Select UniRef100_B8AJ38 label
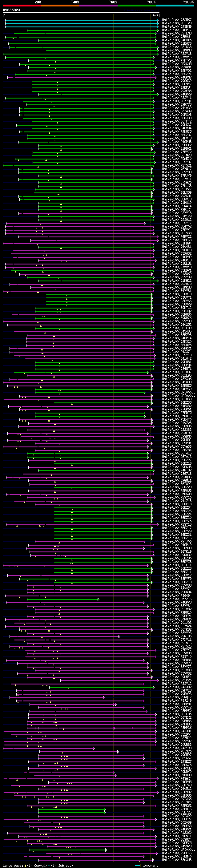197x868 pixels. point(177,118)
